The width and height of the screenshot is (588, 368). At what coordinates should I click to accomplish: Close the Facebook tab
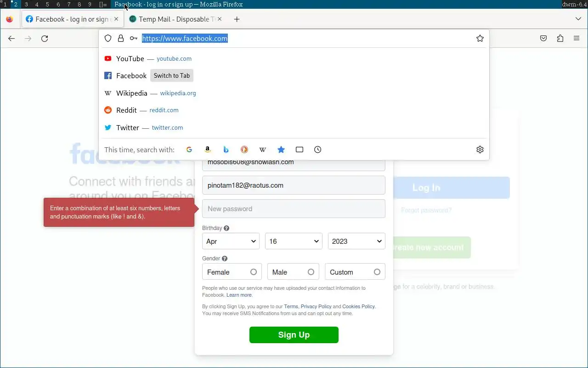coord(116,19)
